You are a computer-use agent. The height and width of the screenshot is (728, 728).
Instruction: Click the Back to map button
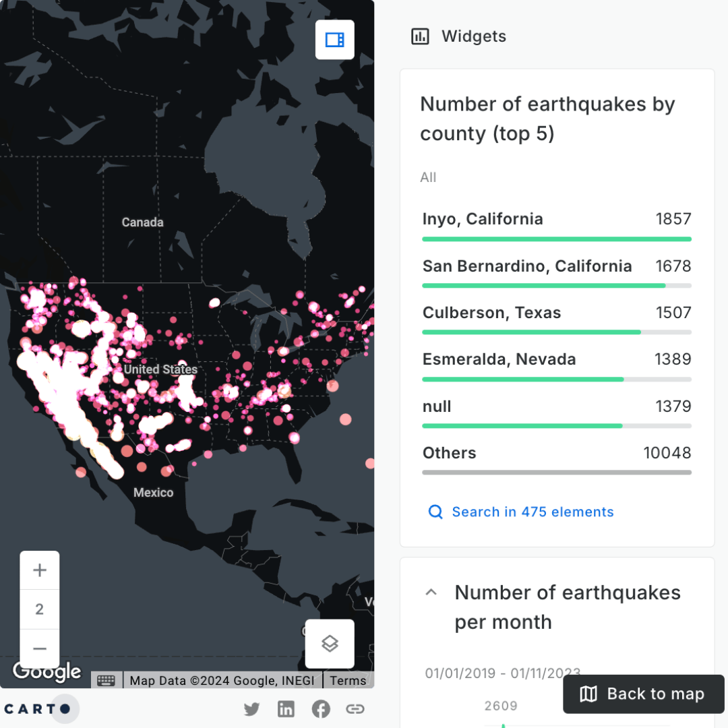click(x=644, y=694)
